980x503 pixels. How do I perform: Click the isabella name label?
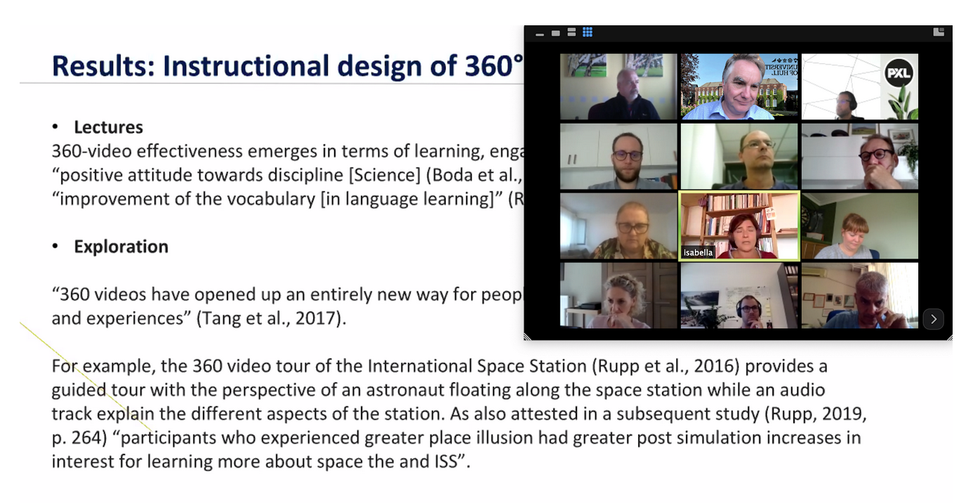tap(698, 252)
